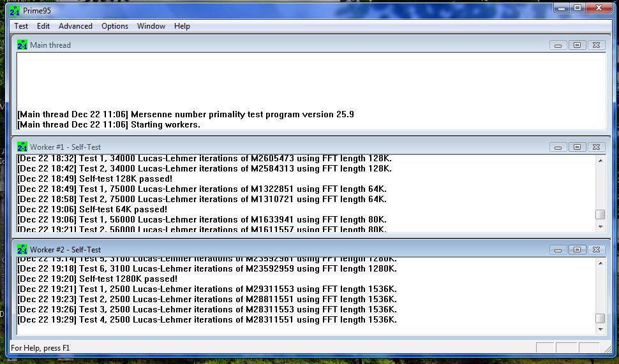The image size is (619, 364).
Task: Click the 'Starting workers.' log line
Action: point(109,124)
